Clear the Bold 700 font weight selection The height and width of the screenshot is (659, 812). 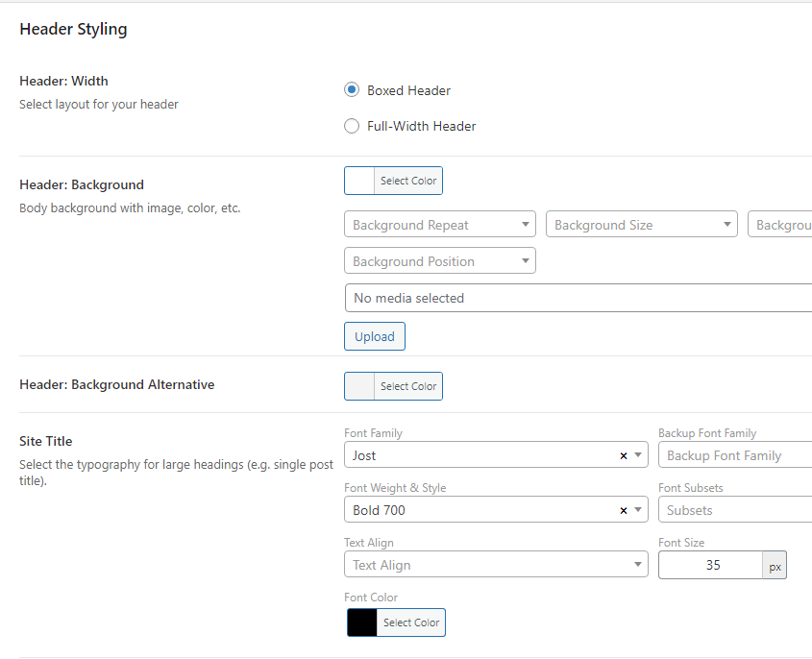(624, 510)
